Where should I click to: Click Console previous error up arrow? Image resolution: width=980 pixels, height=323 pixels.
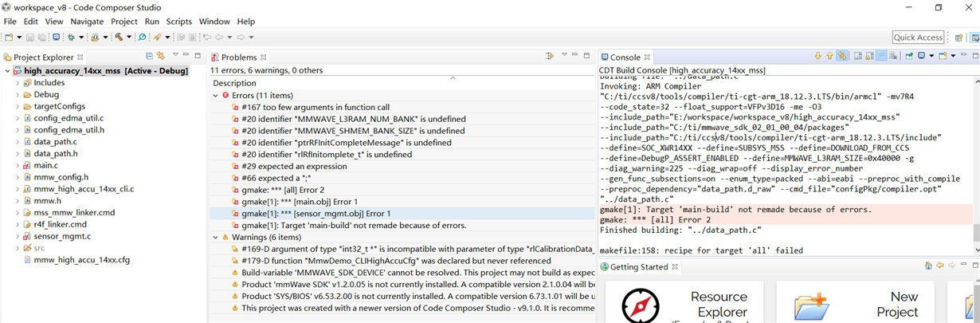point(829,56)
